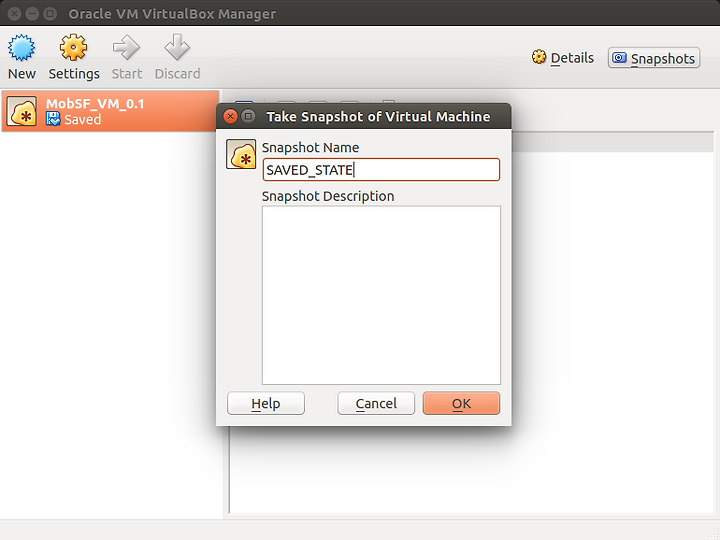
Task: Click the Start arrow toolbar icon
Action: pyautogui.click(x=126, y=48)
